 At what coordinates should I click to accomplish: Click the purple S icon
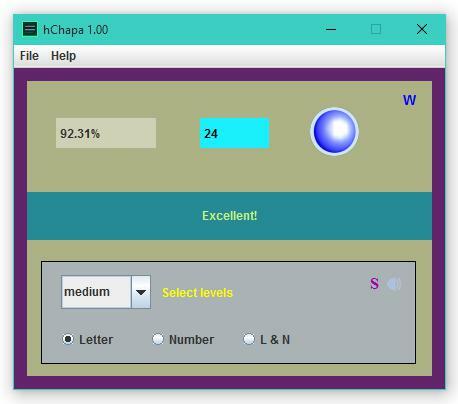click(374, 284)
